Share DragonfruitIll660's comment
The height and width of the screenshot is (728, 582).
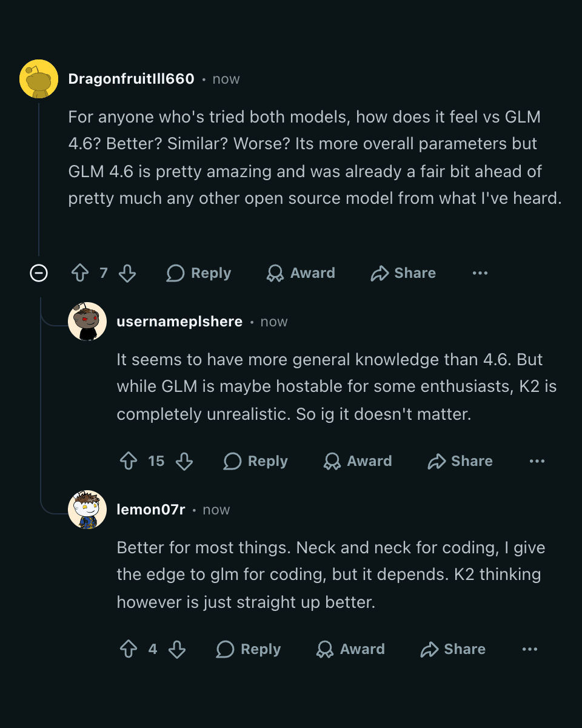(x=403, y=273)
